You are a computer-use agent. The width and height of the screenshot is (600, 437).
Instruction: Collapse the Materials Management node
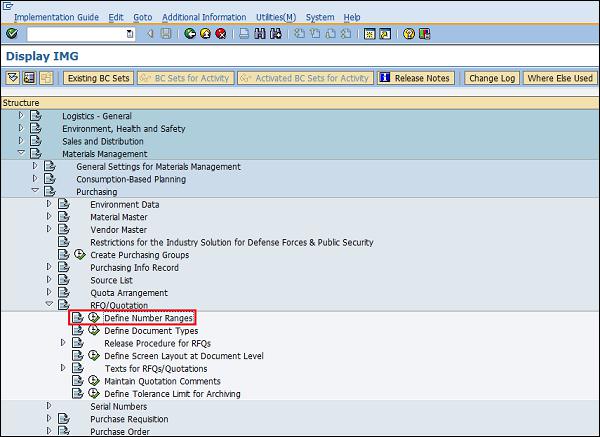click(x=21, y=154)
